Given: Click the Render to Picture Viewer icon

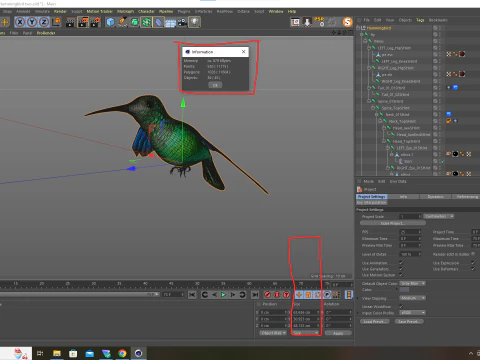Looking at the screenshot, I should coord(83,22).
